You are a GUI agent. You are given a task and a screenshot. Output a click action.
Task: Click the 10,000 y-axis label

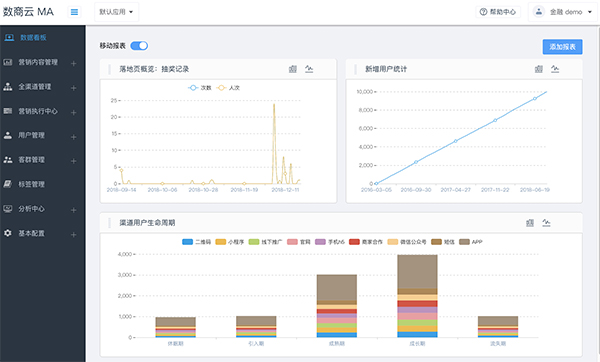pyautogui.click(x=365, y=92)
